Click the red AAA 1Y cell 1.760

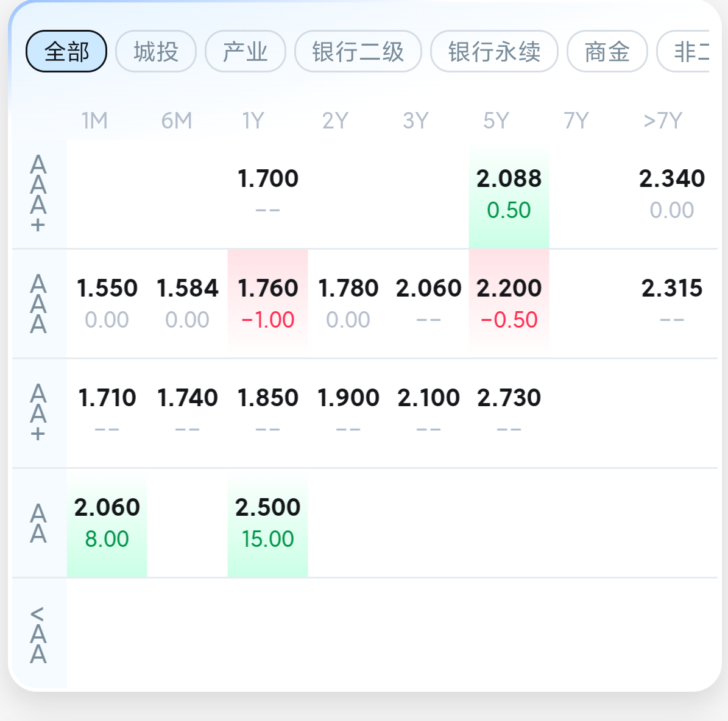[267, 303]
